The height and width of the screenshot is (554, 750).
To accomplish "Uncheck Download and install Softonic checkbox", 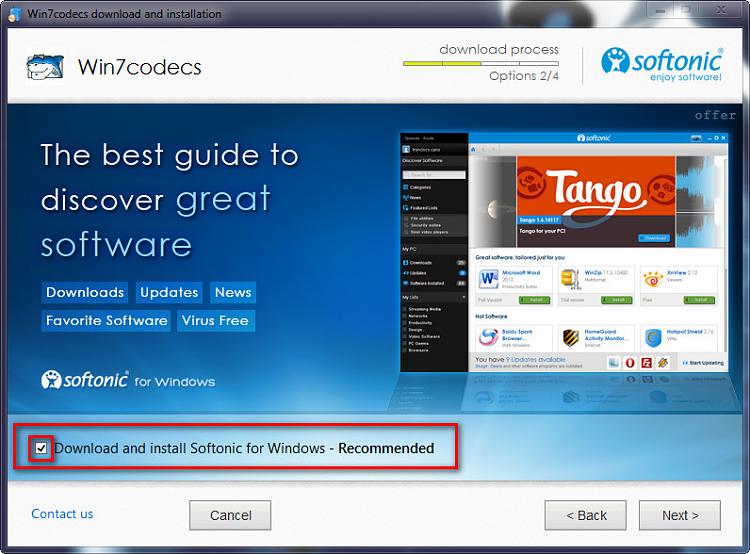I will click(41, 448).
